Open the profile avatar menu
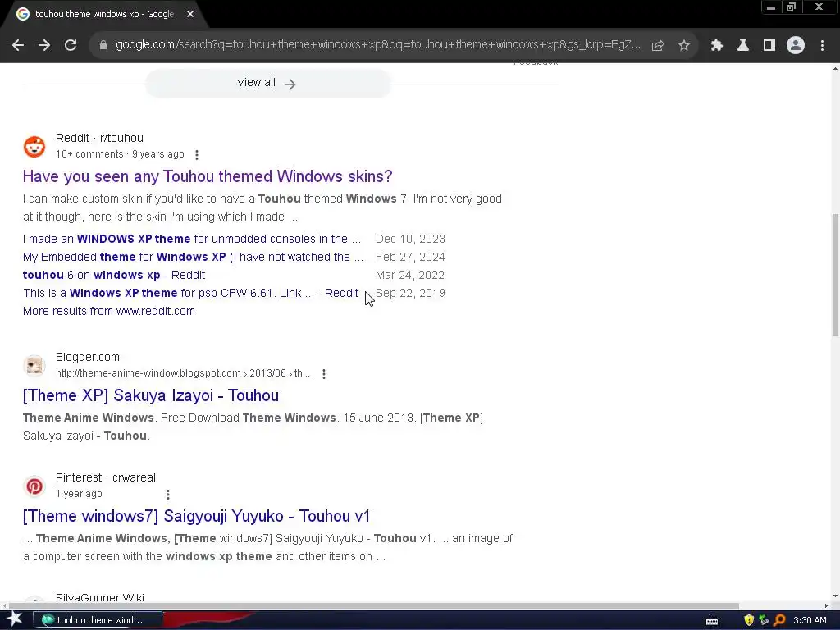 pos(796,46)
